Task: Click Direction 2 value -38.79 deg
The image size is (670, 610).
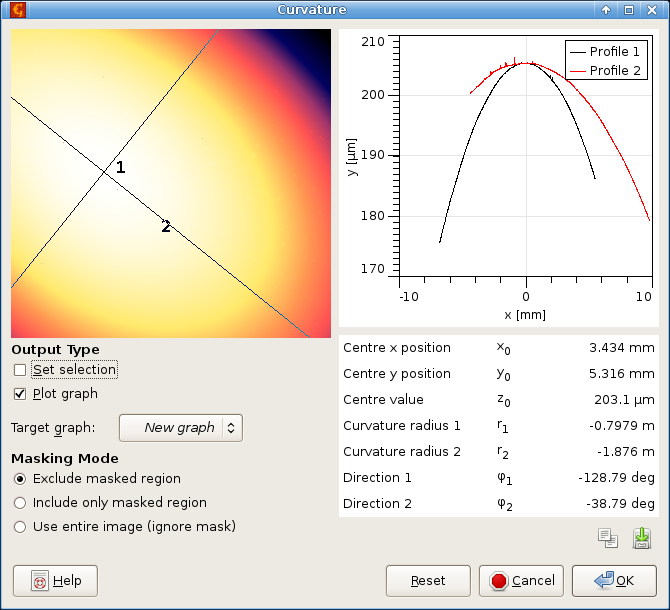Action: (620, 504)
